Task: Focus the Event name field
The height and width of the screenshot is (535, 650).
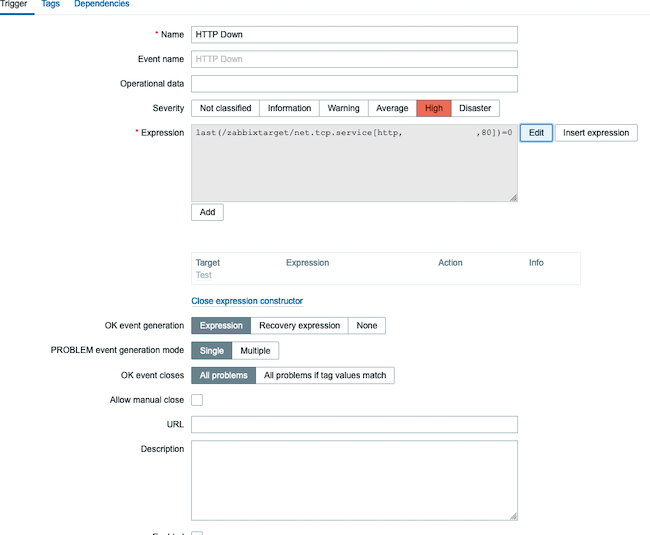Action: pyautogui.click(x=354, y=59)
